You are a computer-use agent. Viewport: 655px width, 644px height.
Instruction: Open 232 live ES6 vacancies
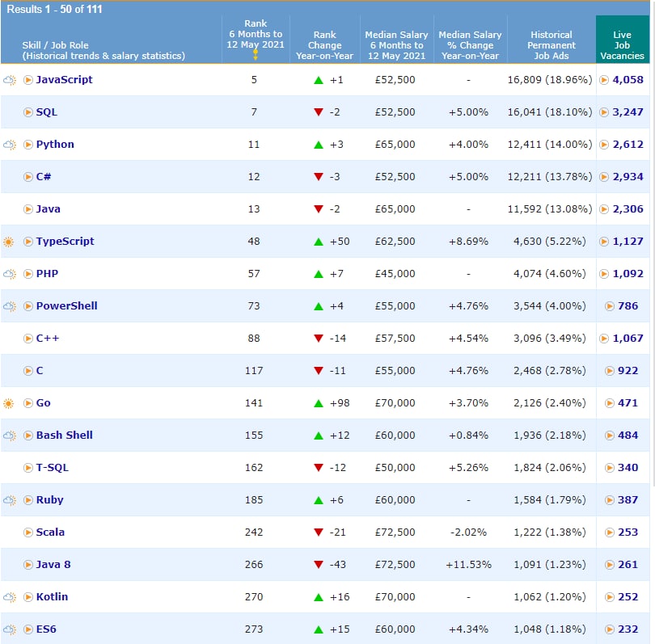click(x=628, y=629)
